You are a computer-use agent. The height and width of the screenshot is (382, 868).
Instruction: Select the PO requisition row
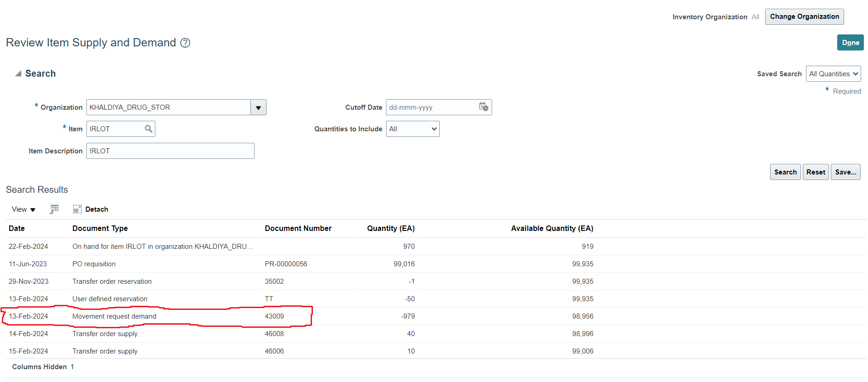pos(436,264)
